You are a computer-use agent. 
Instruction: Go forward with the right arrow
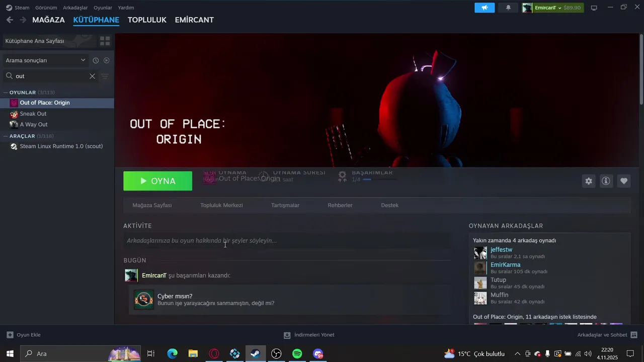[x=23, y=20]
